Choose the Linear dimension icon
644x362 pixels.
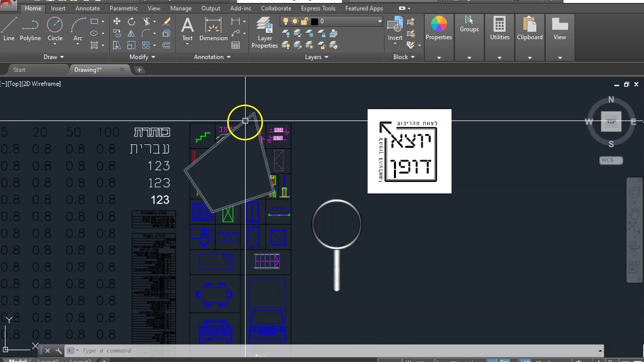point(235,22)
